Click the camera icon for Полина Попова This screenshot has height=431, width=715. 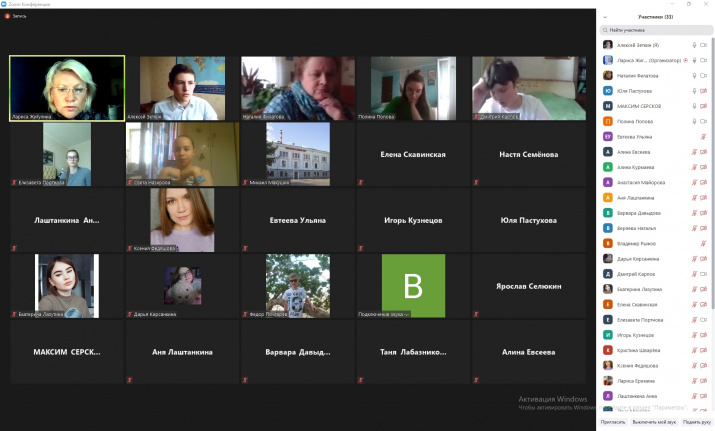click(x=704, y=121)
